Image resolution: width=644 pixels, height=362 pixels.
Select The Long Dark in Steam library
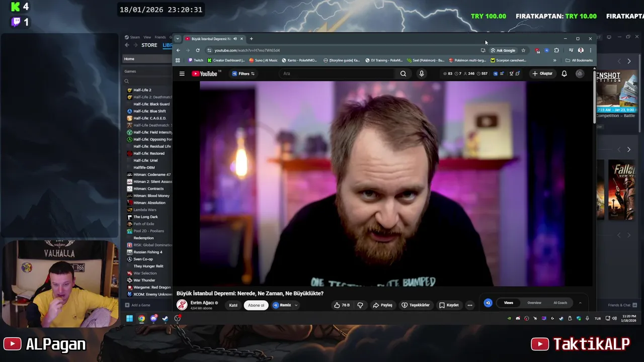145,217
